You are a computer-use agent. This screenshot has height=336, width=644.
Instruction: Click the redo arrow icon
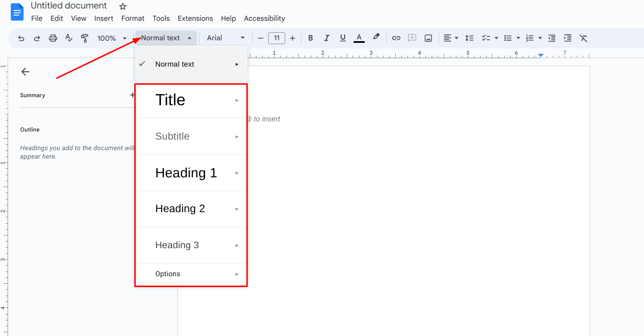(x=37, y=38)
